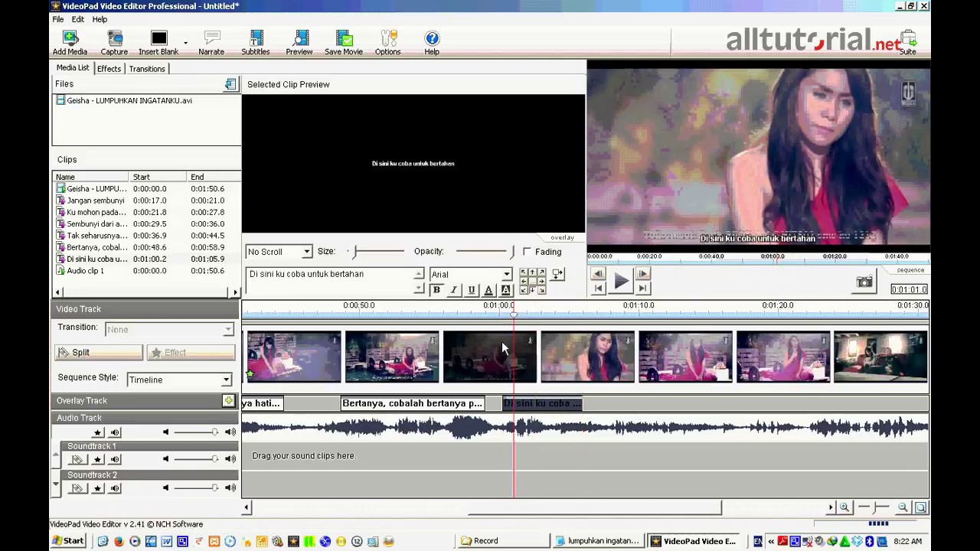This screenshot has height=551, width=980.
Task: Open the Subtitles tool
Action: click(256, 43)
